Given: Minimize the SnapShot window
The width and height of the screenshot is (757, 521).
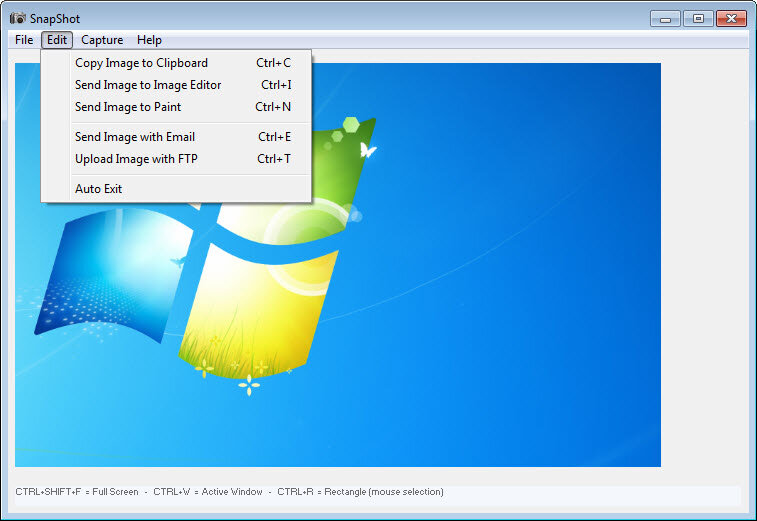Looking at the screenshot, I should (665, 19).
